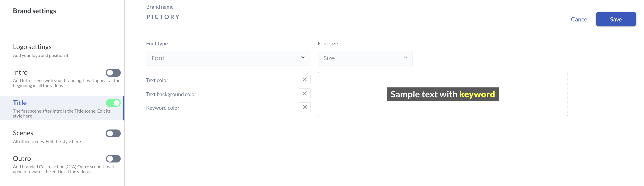Open the Outro section
Screen dimensions: 644x186
coord(22,159)
